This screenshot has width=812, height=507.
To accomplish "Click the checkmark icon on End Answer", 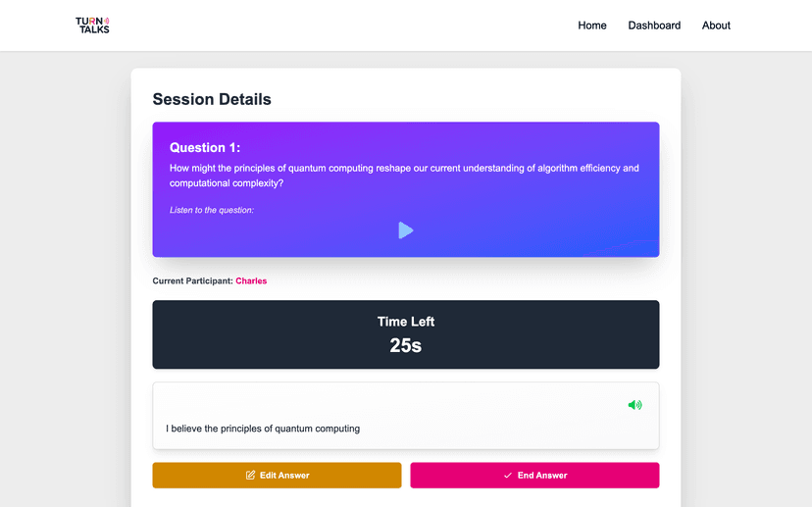I will (508, 476).
